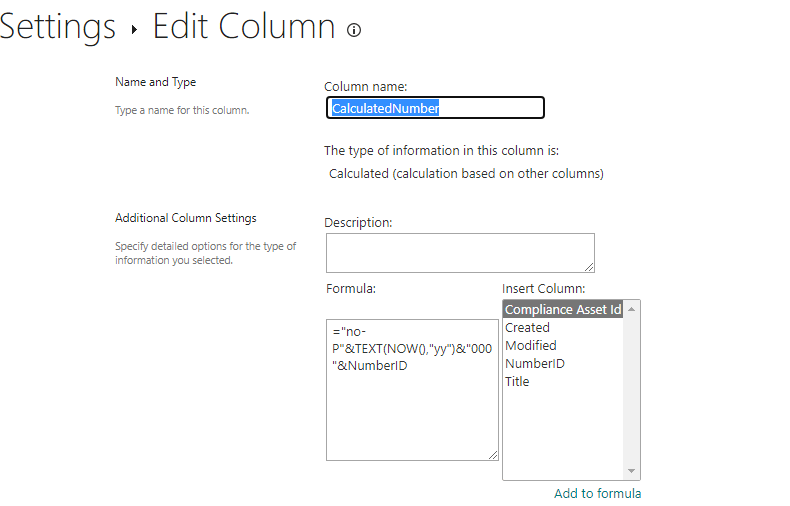
Task: Click the info icon beside Edit Column
Action: click(x=354, y=30)
